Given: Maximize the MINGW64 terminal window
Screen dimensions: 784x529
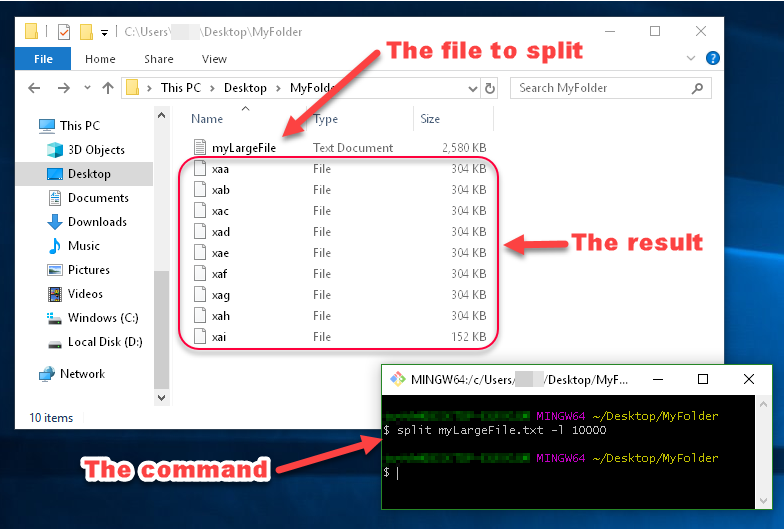Looking at the screenshot, I should tap(702, 380).
